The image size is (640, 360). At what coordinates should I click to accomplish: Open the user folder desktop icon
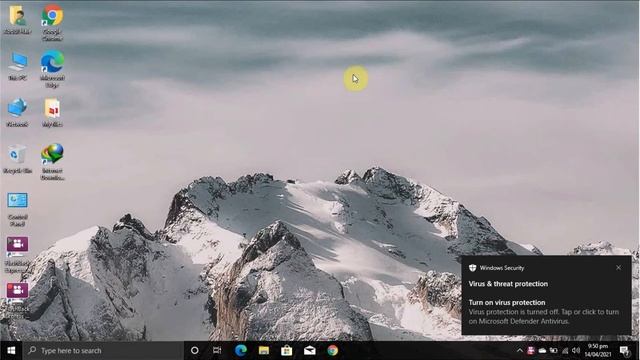click(x=17, y=20)
